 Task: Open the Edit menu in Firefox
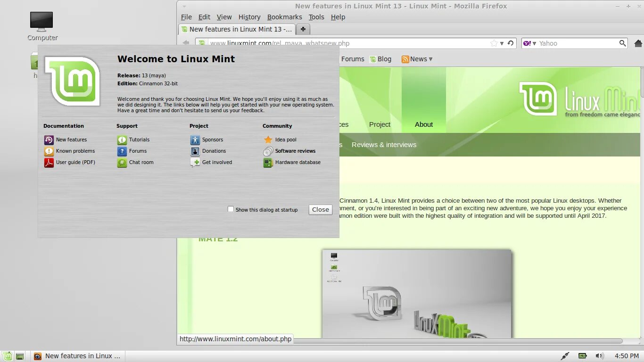204,17
